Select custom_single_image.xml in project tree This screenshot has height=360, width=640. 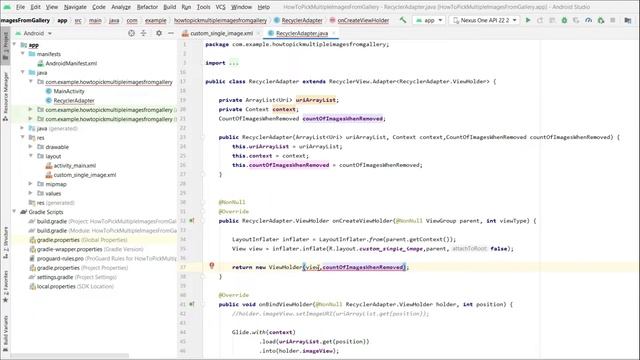(x=84, y=175)
